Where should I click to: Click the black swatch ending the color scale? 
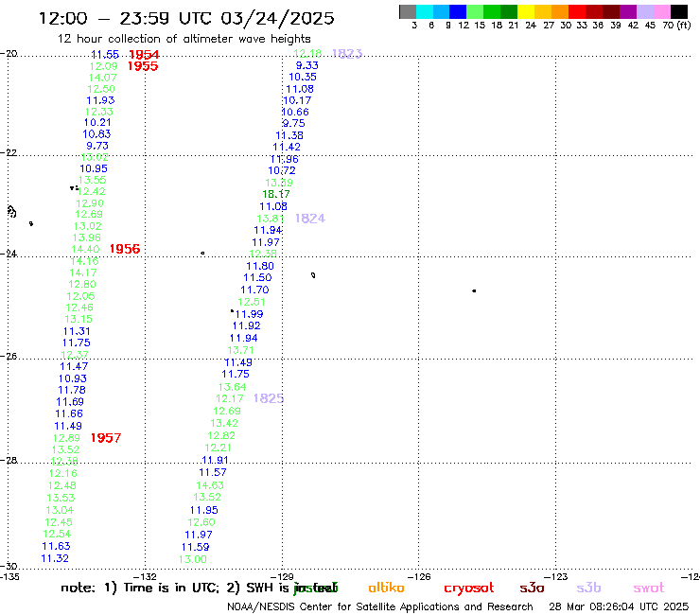[x=679, y=11]
